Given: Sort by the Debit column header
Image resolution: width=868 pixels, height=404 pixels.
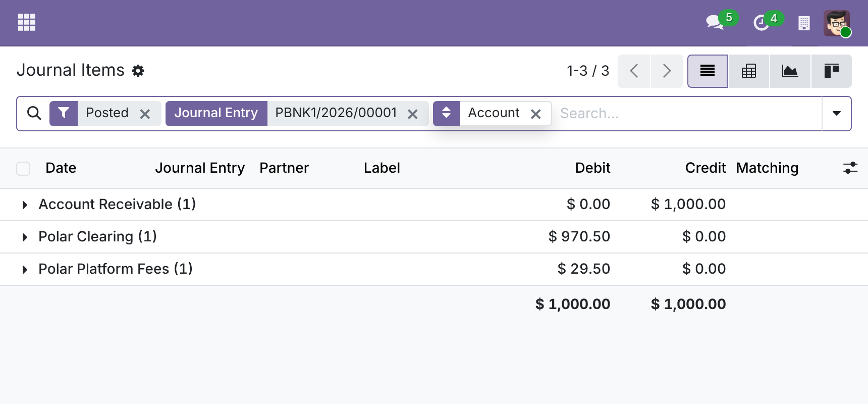Looking at the screenshot, I should click(x=592, y=168).
